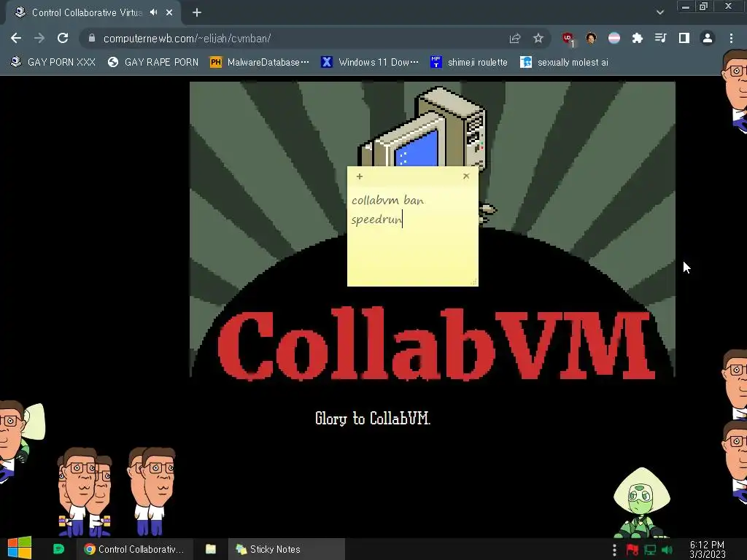Show the Chrome side panel
The image size is (747, 560).
pyautogui.click(x=684, y=38)
